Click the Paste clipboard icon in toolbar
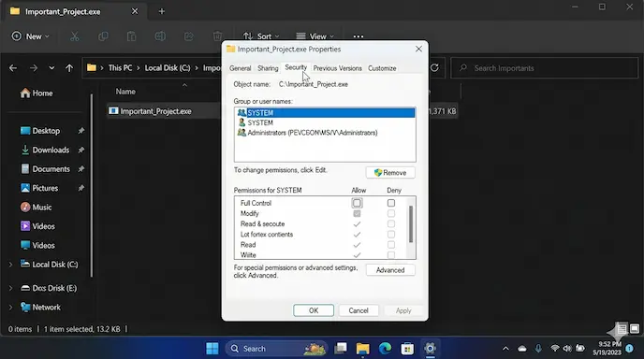Image resolution: width=644 pixels, height=359 pixels. 131,36
